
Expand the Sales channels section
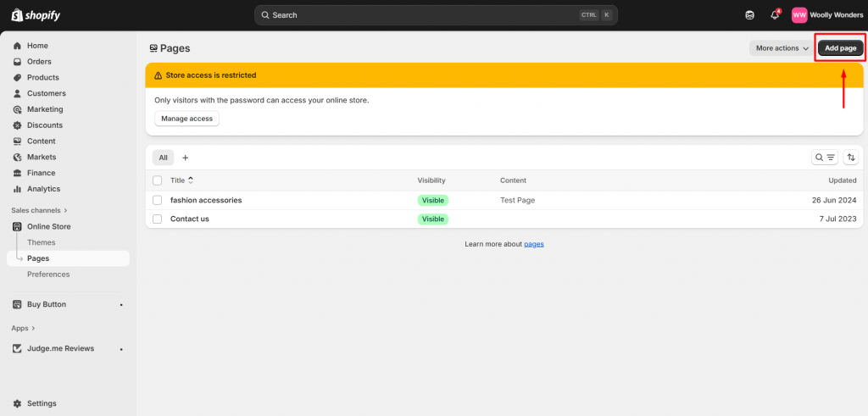[39, 210]
